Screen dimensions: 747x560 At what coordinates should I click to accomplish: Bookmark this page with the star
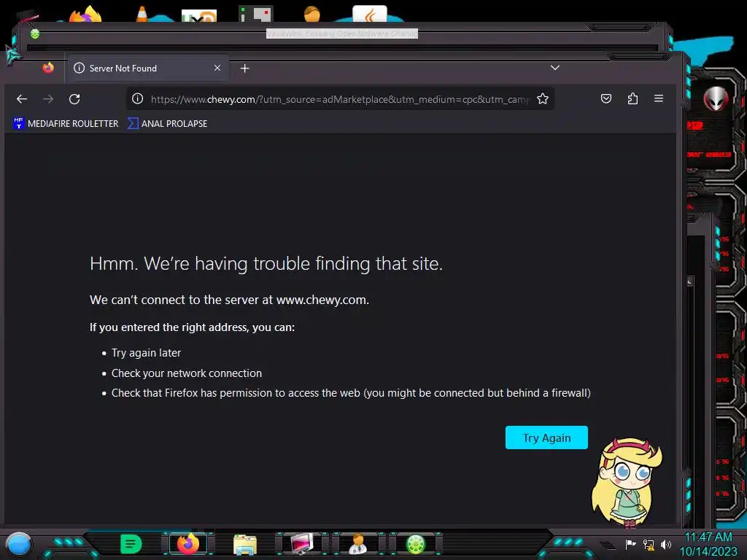(543, 98)
